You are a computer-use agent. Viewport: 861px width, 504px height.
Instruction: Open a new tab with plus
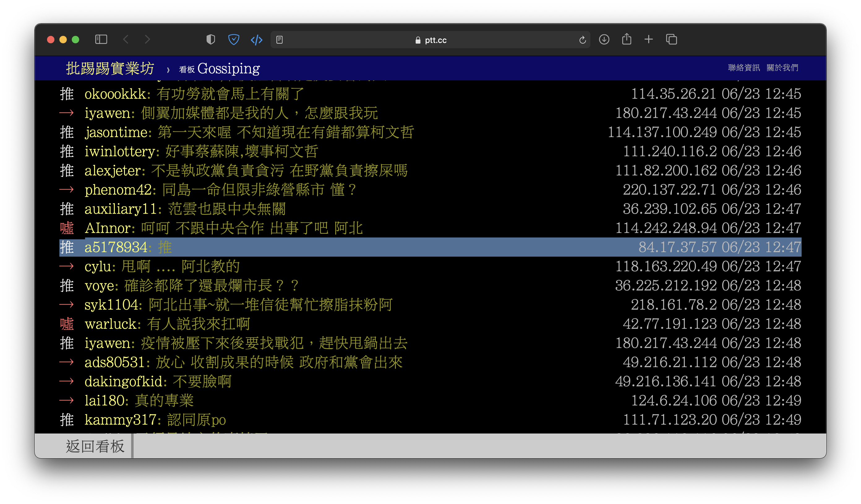coord(649,40)
